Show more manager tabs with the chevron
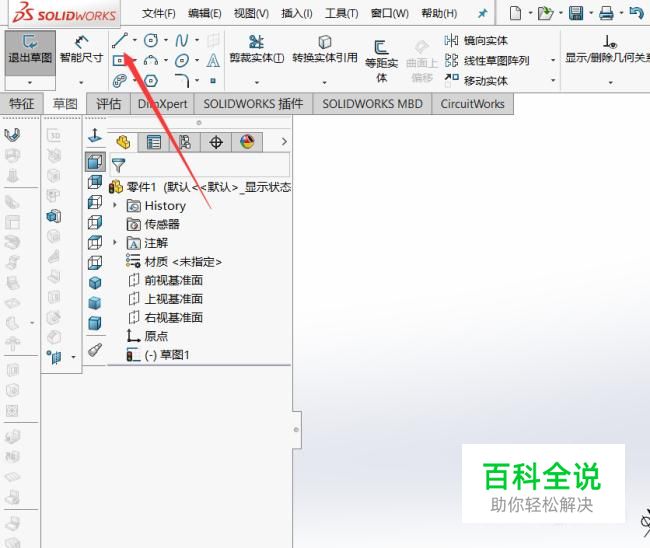 (x=284, y=142)
